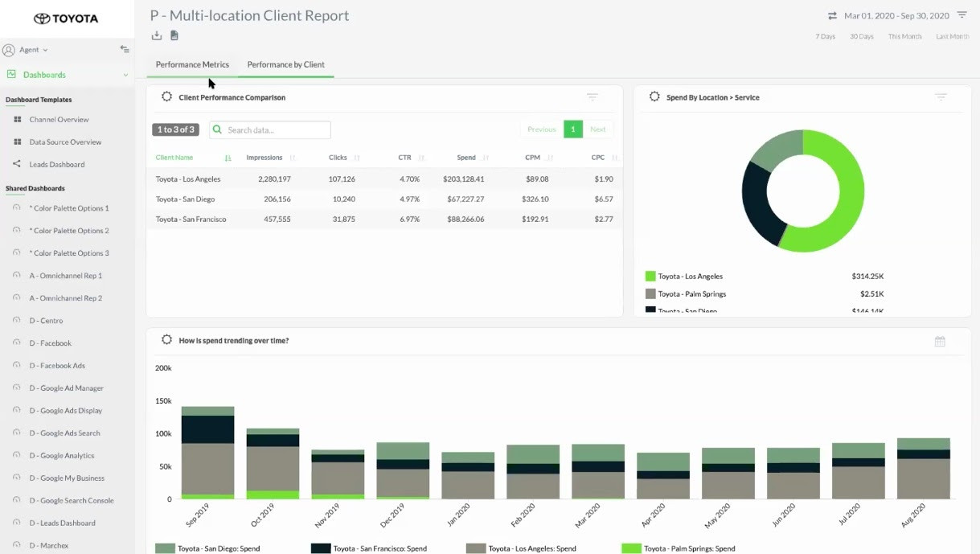The width and height of the screenshot is (980, 554).
Task: Open Color Palette Options 1 dashboard
Action: (x=69, y=208)
